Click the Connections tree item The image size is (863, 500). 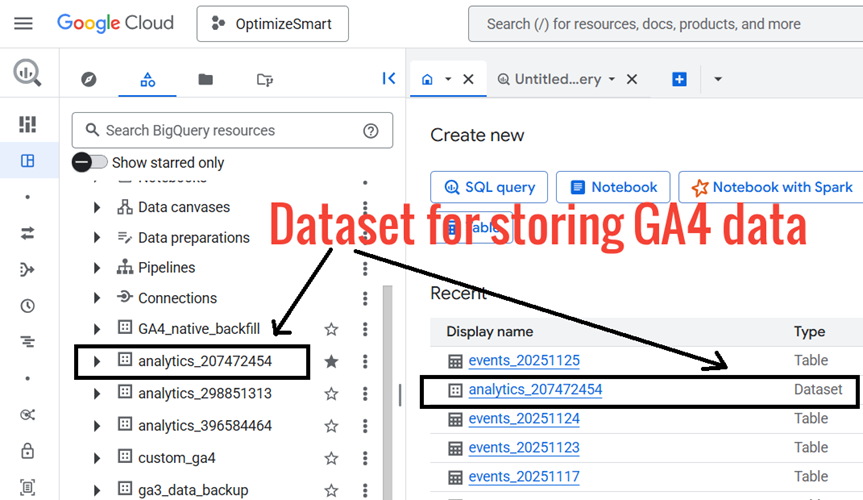[x=177, y=298]
